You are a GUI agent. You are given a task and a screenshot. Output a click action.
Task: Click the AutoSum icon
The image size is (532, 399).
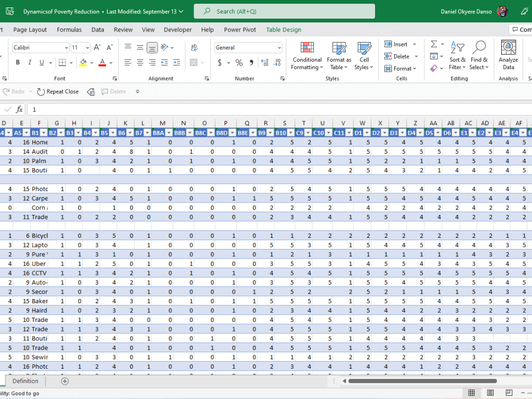433,44
